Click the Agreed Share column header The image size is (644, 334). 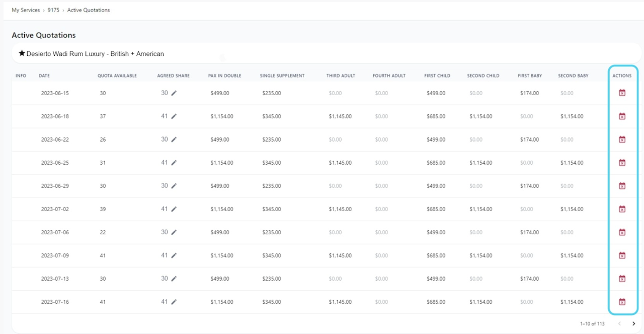pyautogui.click(x=173, y=76)
